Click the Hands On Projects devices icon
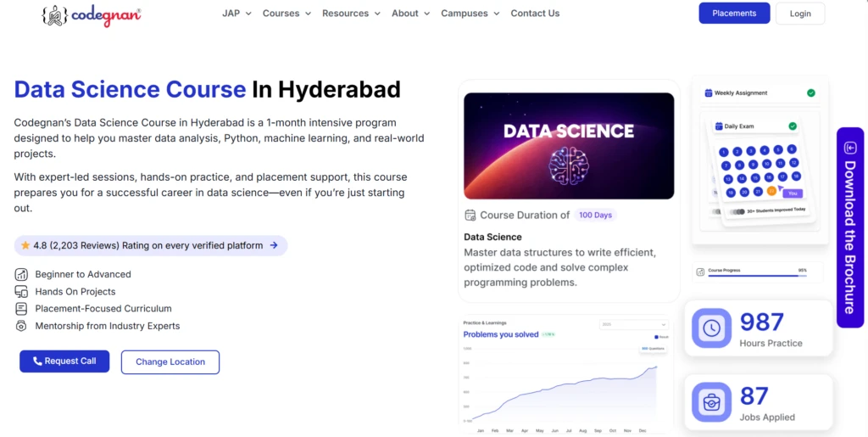The height and width of the screenshot is (437, 868). point(21,291)
